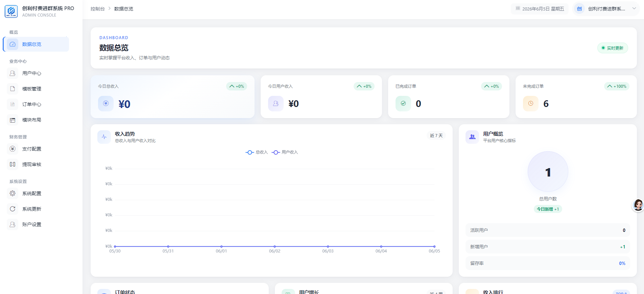Click the 用户中心 person icon

tap(13, 73)
